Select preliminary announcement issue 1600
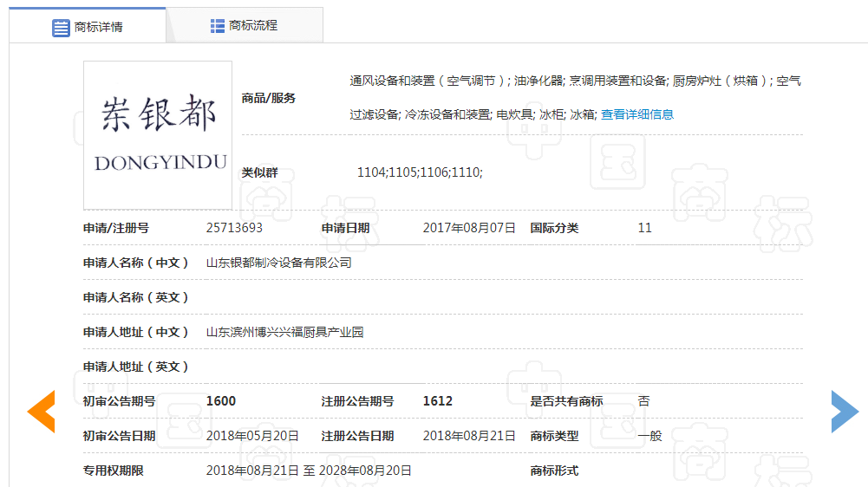 (x=221, y=401)
